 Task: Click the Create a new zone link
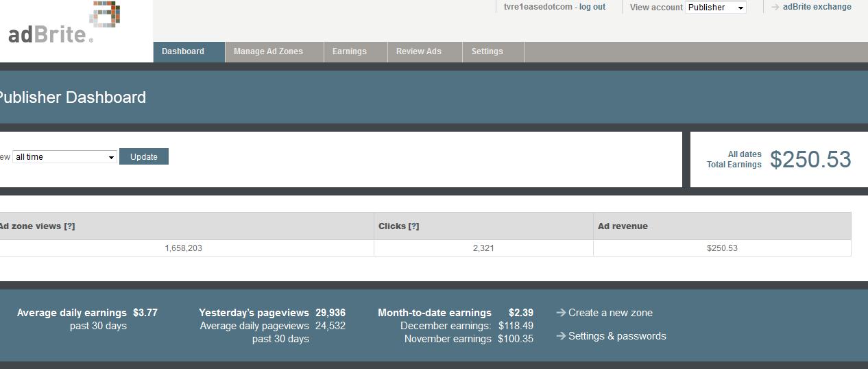click(610, 313)
